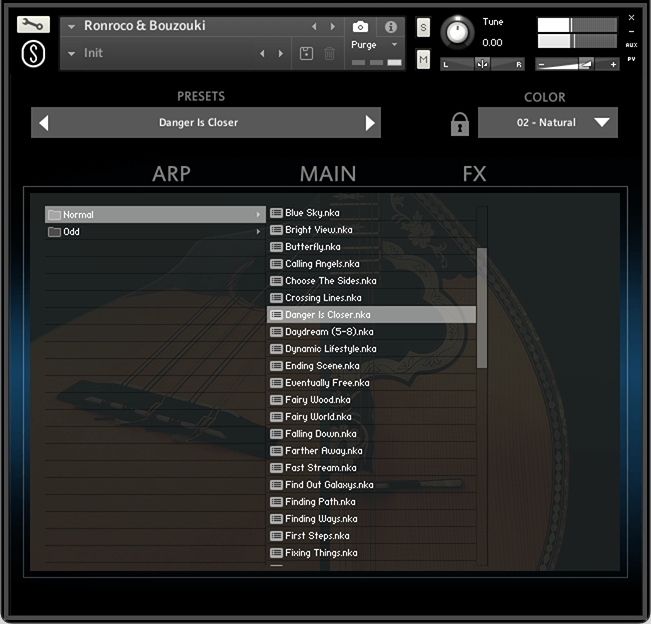651x624 pixels.
Task: Click the preset list vertical scrollbar
Action: (x=482, y=308)
